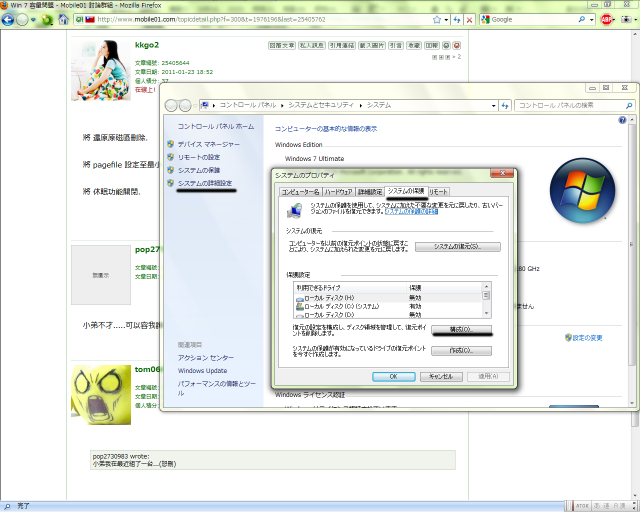This screenshot has height=512, width=640.
Task: Click the computer icon in Control Panel address bar
Action: pos(205,105)
